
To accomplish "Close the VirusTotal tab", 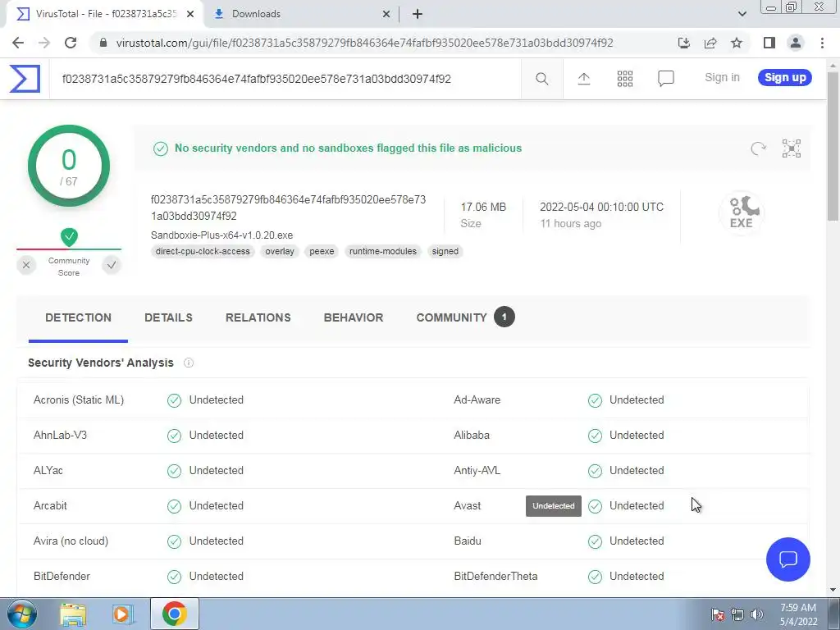I will coord(190,14).
